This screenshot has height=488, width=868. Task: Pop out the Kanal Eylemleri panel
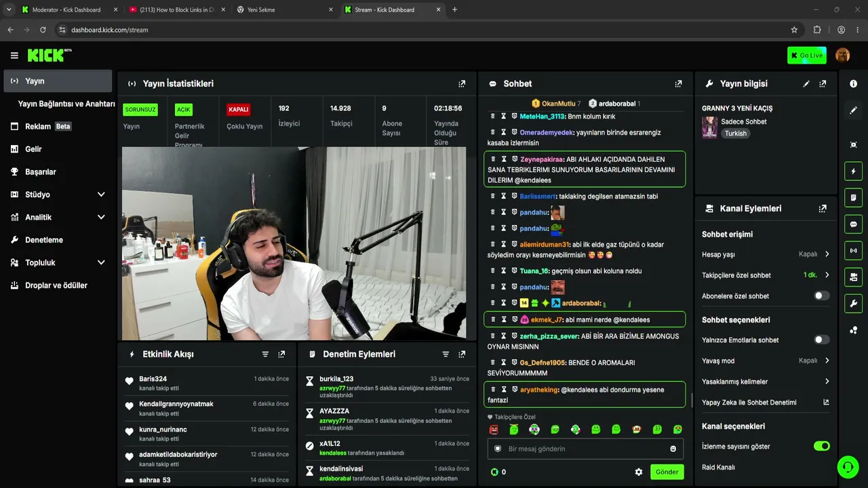823,209
